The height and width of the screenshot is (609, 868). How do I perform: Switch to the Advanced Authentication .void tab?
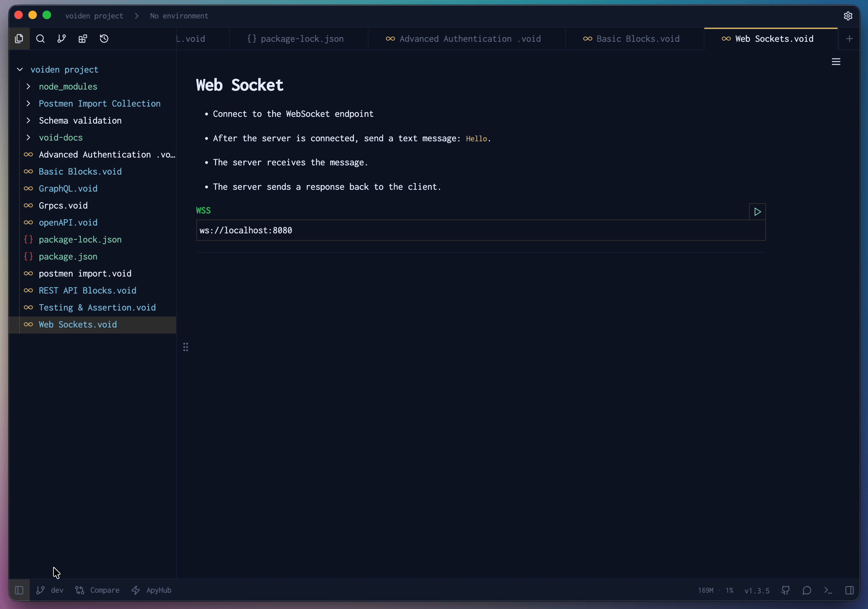[464, 39]
